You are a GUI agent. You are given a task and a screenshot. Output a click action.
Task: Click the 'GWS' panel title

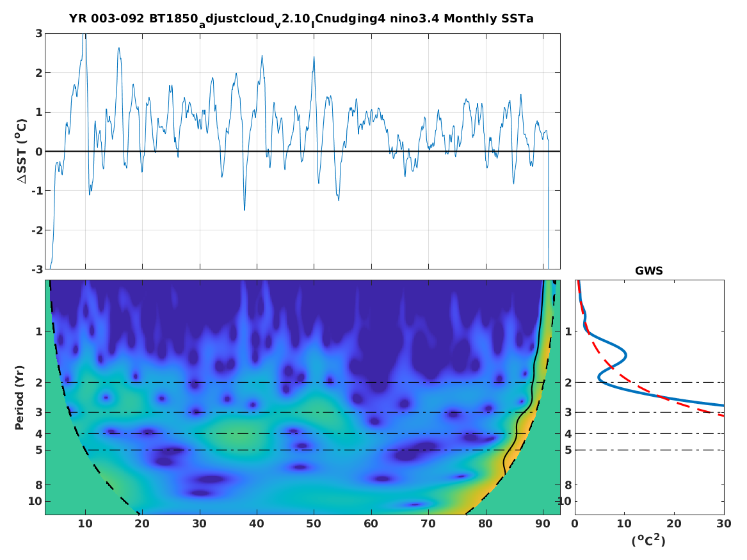(649, 271)
